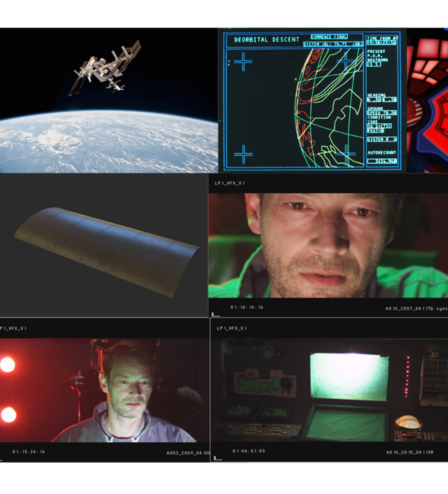Click the top-left crosshair marker on display
Screen dimensions: 448x494
point(242,62)
